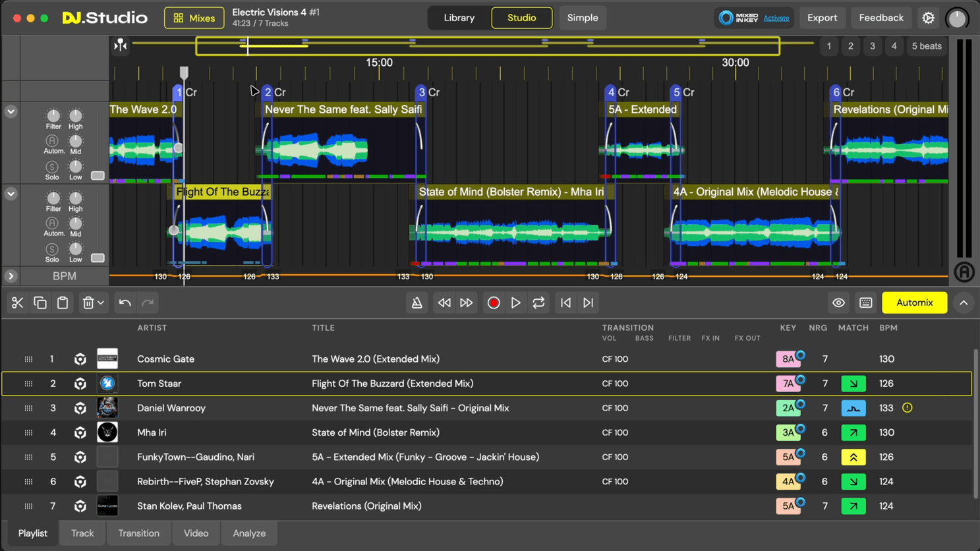Click the paste clipboard icon
This screenshot has height=551, width=980.
click(63, 303)
